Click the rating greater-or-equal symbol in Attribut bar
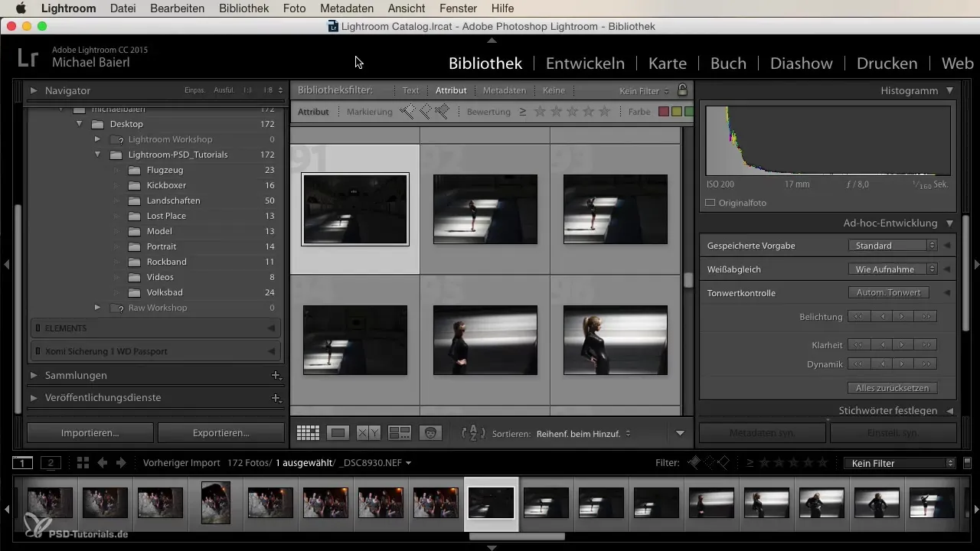Screen dimensions: 980x551 coord(522,112)
